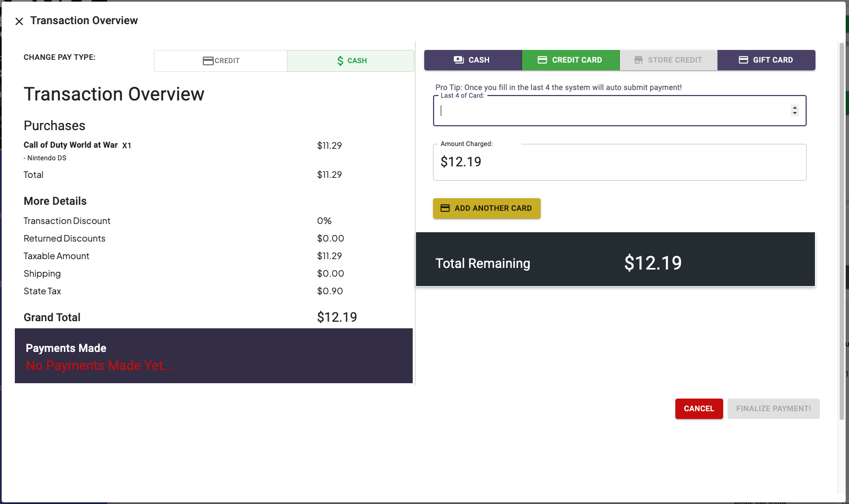Keep pay type set to CASH

point(351,60)
